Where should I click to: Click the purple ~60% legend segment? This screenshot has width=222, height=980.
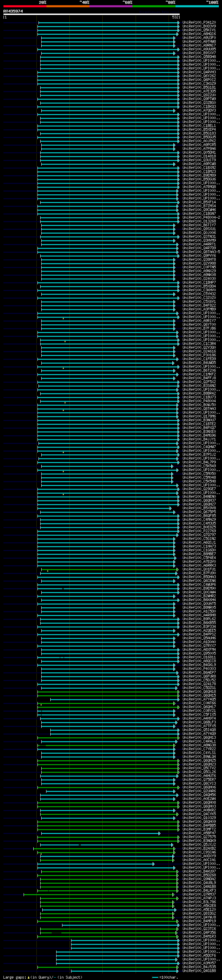click(x=111, y=6)
